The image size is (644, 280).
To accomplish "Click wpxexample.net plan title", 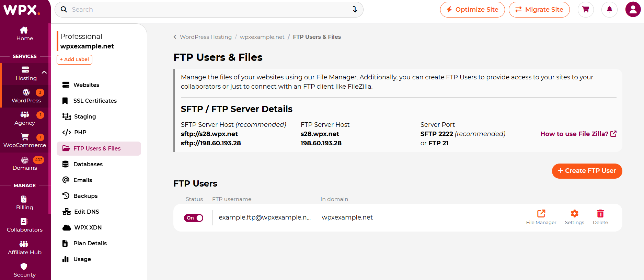I will [87, 46].
